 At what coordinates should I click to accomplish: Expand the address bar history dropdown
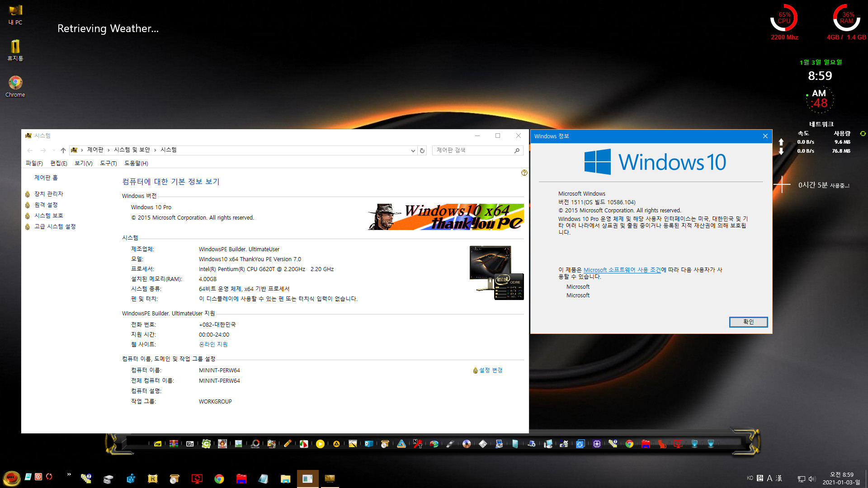point(413,150)
